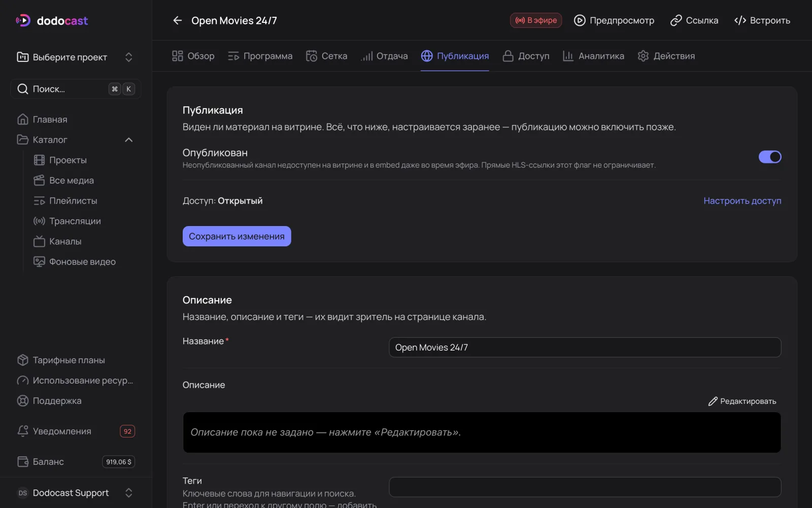The height and width of the screenshot is (508, 812).
Task: Click the Ссылка button
Action: (694, 20)
